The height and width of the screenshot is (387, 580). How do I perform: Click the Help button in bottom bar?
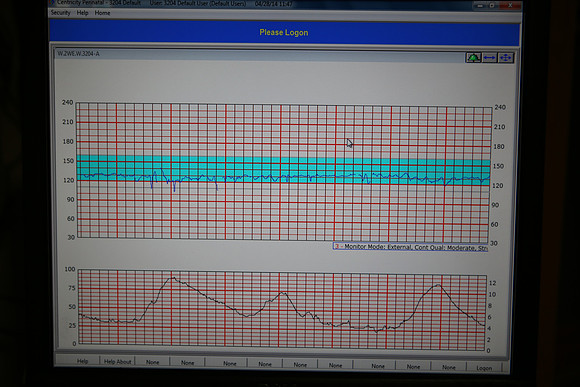pos(82,361)
